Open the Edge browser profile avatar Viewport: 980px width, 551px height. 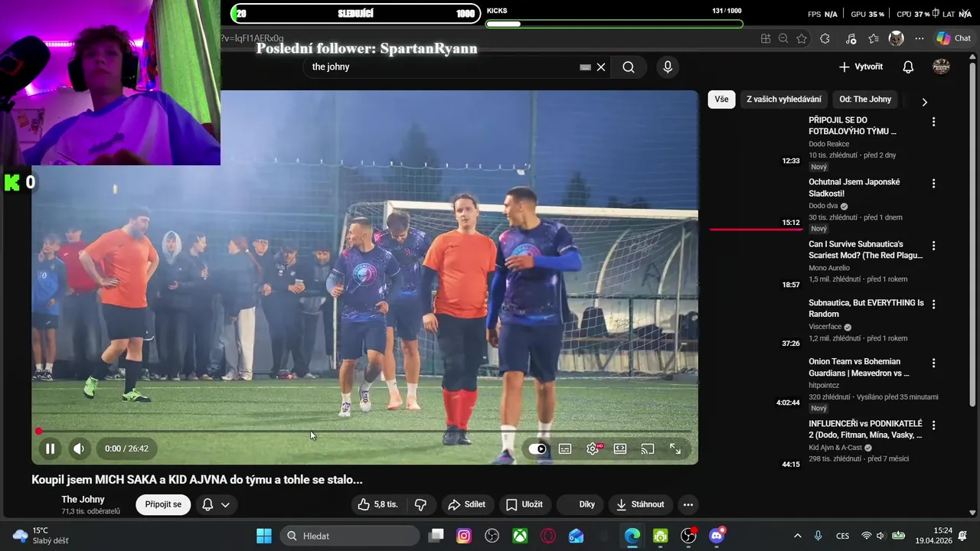click(x=897, y=38)
